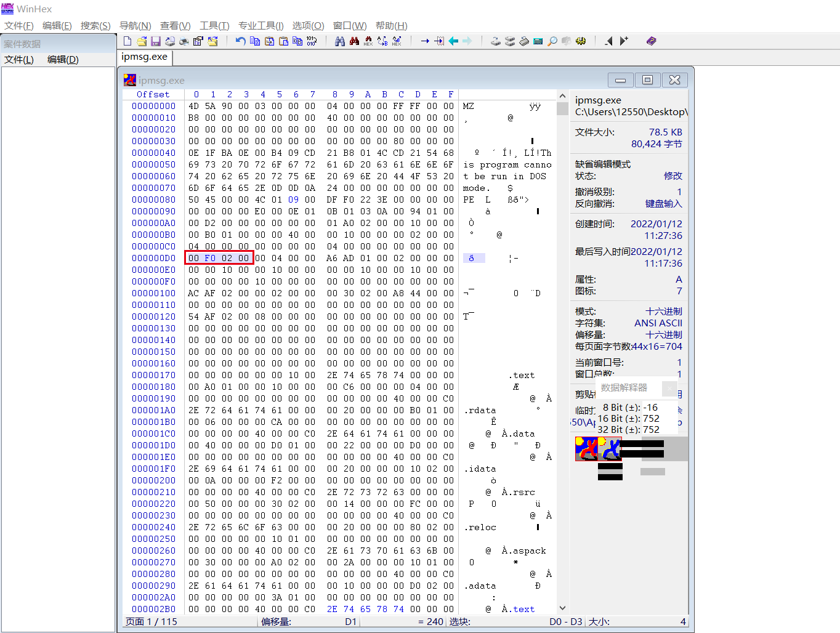Click the hex editor scrollbar up arrow
Viewport: 840px width, 633px height.
coord(562,96)
